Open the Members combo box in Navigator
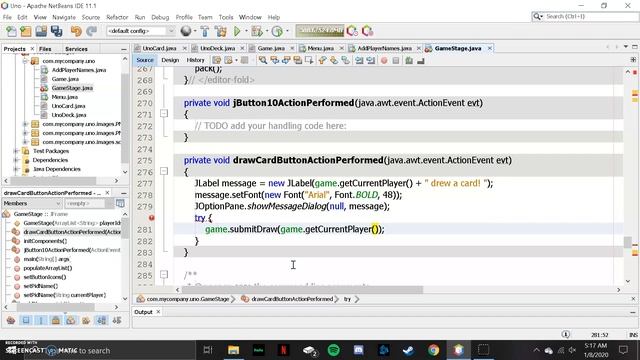 click(32, 203)
